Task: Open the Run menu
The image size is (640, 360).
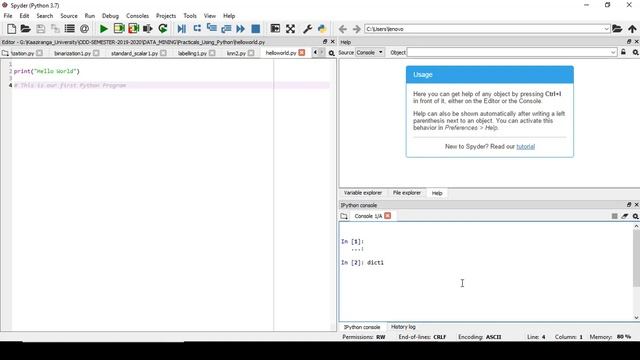Action: point(89,16)
